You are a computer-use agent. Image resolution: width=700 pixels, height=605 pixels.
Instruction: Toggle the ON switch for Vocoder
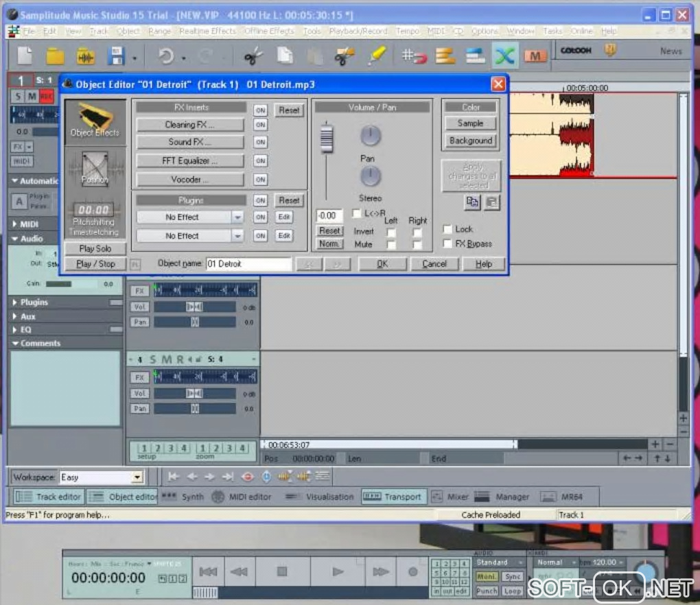point(260,179)
